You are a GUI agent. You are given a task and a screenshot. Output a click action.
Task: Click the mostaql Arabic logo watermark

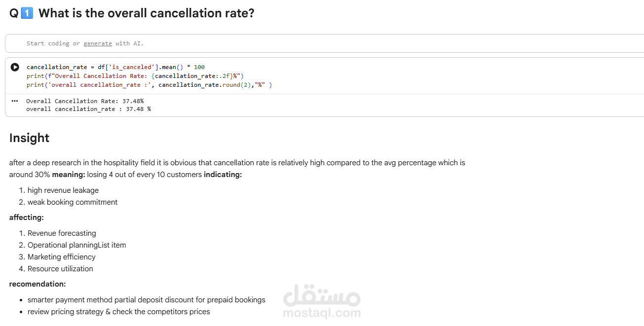coord(322,295)
